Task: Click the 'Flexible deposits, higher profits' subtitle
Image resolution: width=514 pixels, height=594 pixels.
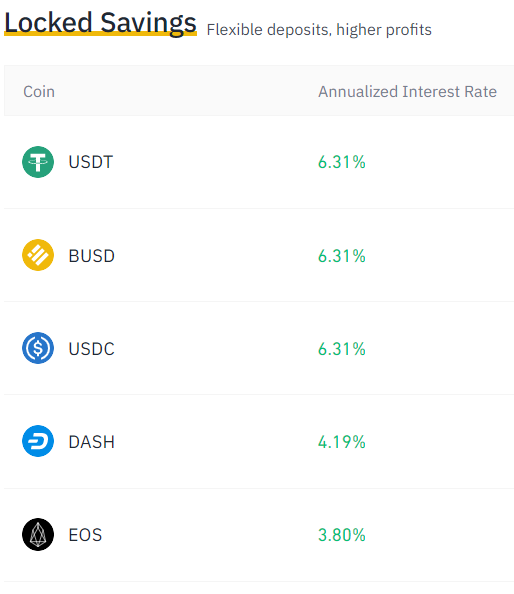Action: tap(319, 30)
